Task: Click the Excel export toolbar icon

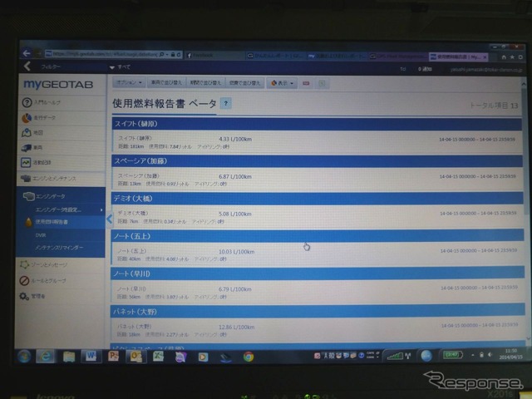Action: coord(322,83)
